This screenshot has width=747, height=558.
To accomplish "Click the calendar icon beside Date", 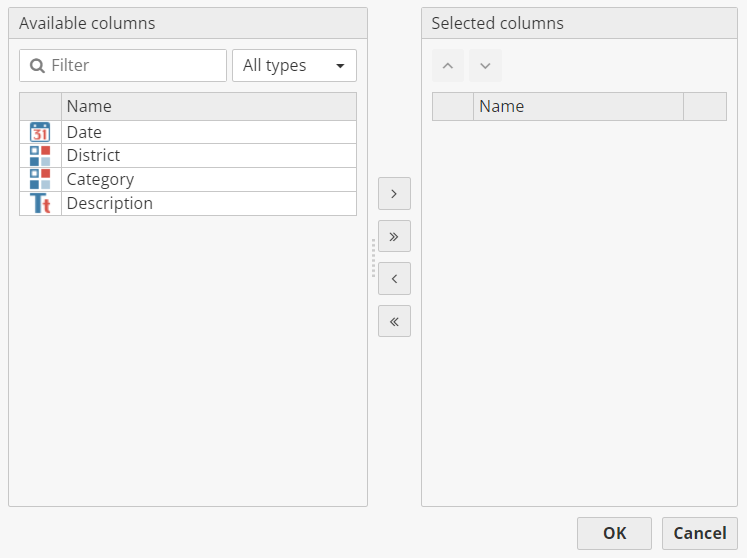I will (x=40, y=132).
